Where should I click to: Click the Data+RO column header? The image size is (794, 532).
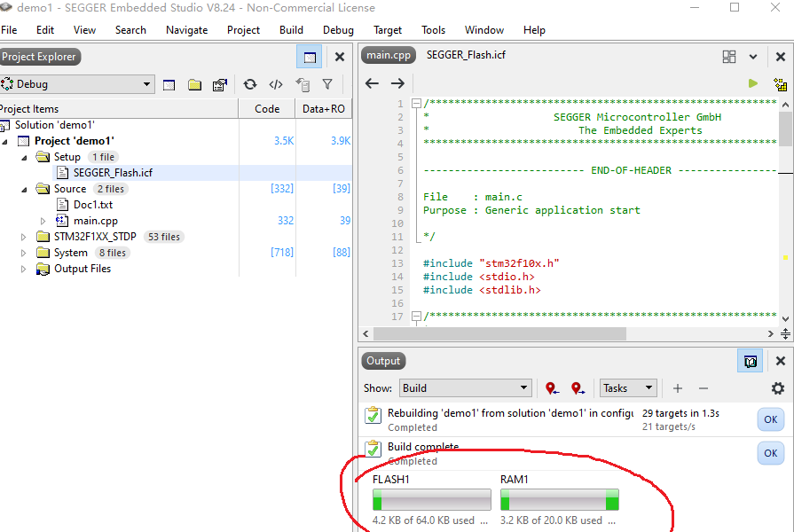pos(324,109)
